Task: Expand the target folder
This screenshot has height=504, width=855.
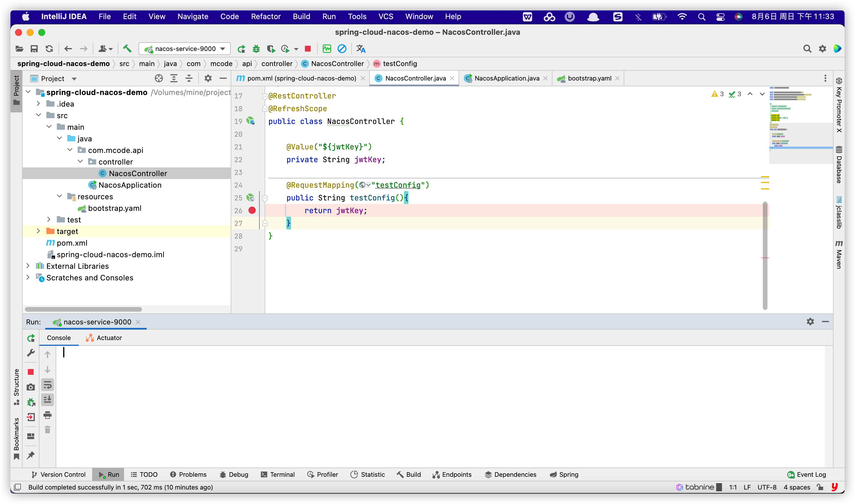Action: (38, 231)
